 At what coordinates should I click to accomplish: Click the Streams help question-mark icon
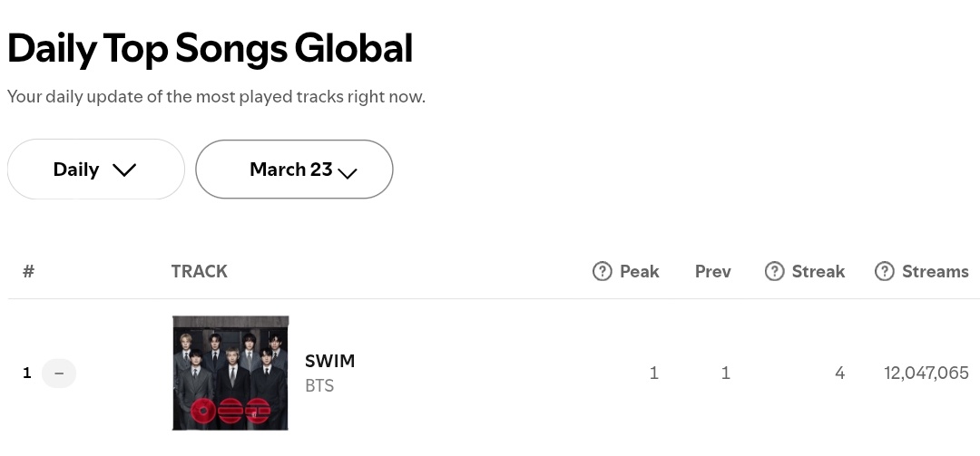click(885, 271)
